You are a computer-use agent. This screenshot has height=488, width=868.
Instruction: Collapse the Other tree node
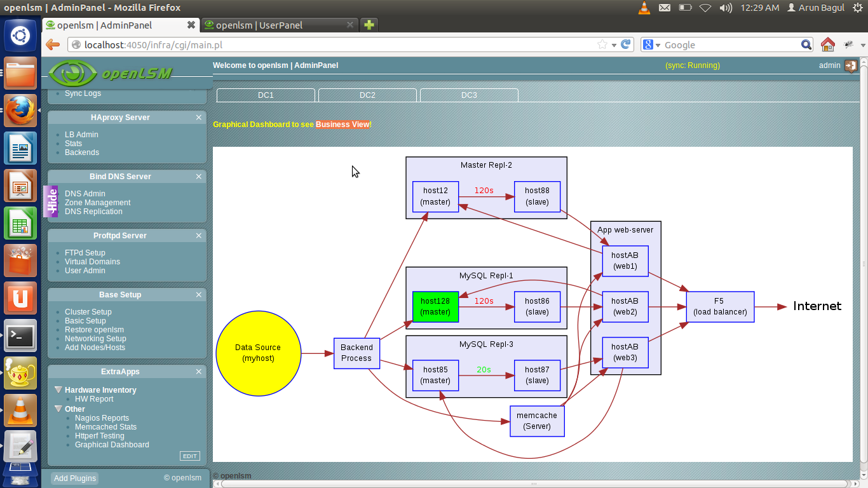(x=58, y=409)
